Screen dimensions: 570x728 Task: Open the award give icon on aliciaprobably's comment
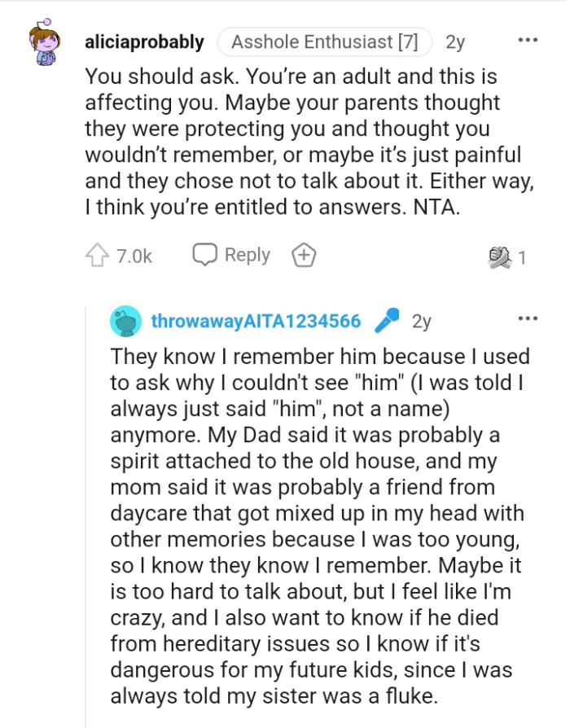[x=304, y=254]
